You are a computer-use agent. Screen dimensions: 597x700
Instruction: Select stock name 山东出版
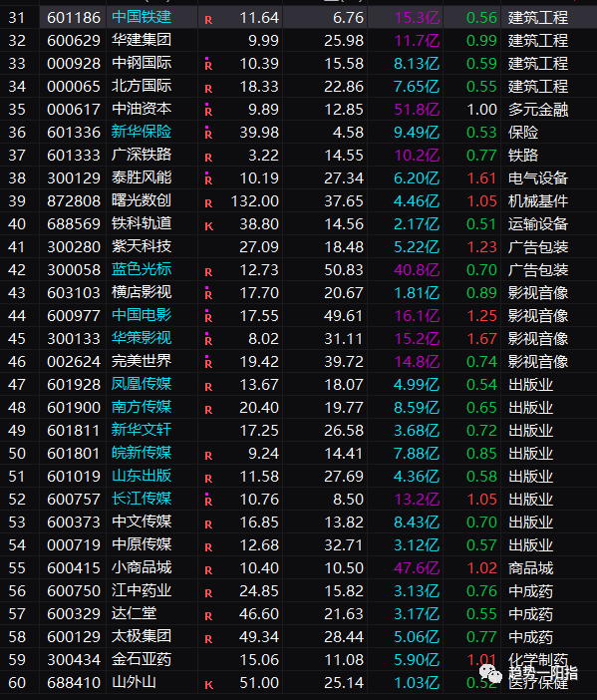(x=142, y=476)
